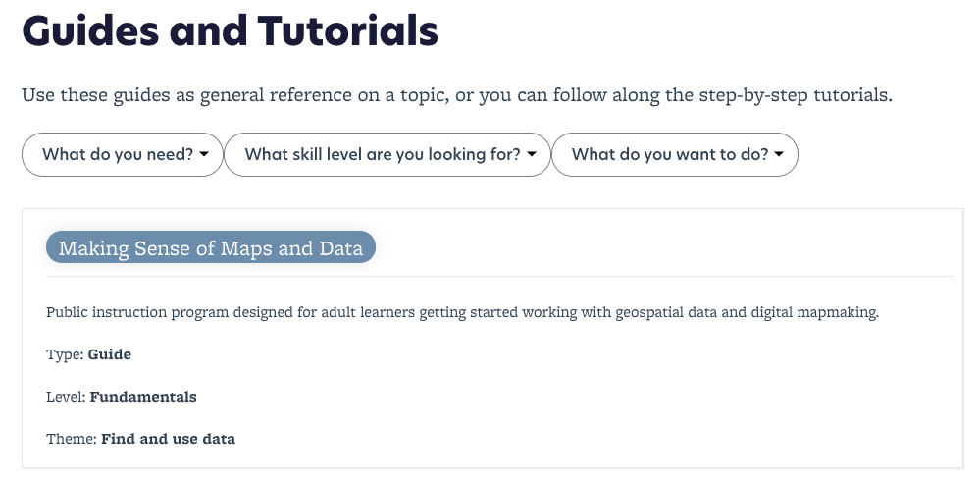Open the "What do you need?" dropdown
Screen dimensions: 980x484
(x=123, y=154)
